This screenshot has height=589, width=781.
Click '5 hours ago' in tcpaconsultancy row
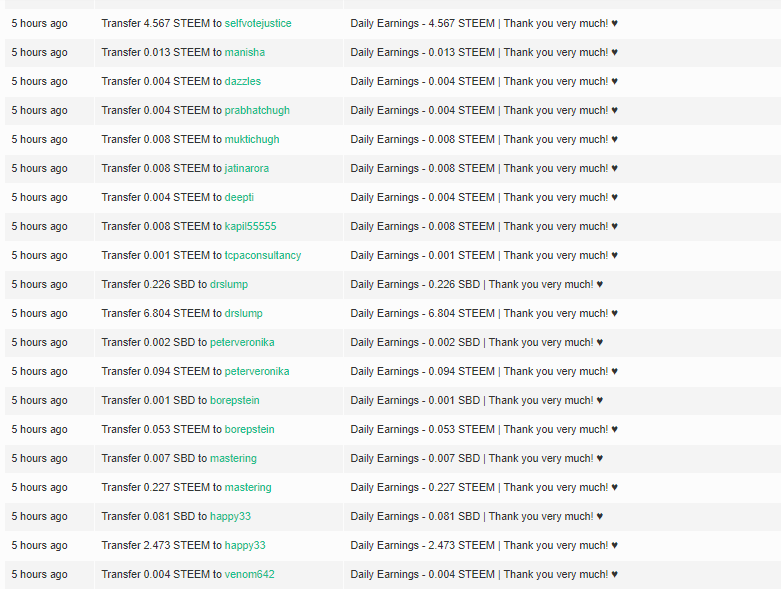39,255
